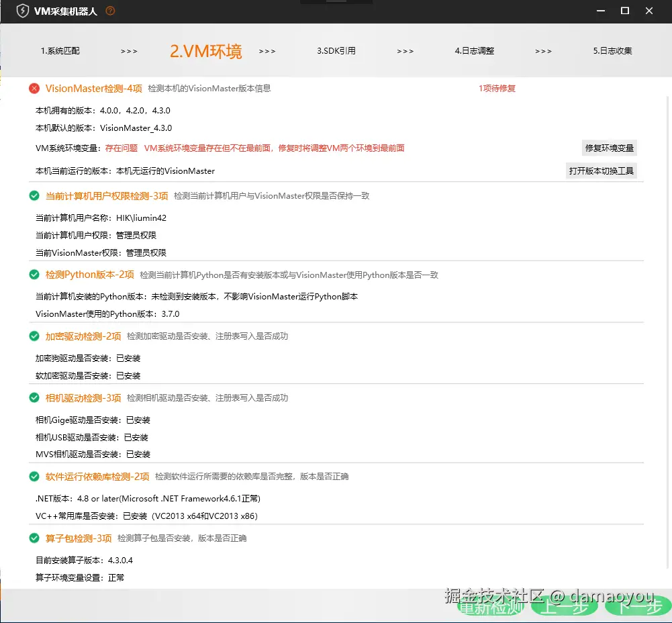Switch to step 1.系统匹配

(x=60, y=51)
